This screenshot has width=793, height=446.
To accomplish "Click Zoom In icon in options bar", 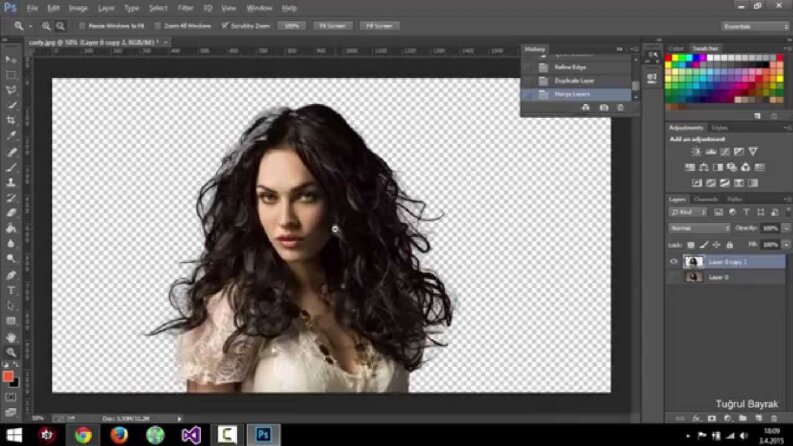I will tap(47, 26).
